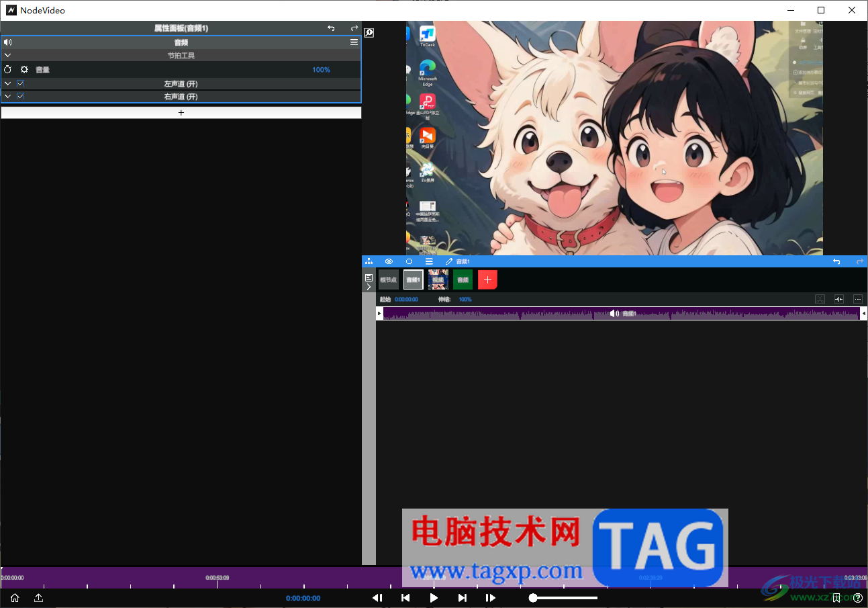Viewport: 868px width, 608px height.
Task: Collapse the 节拍工具 section chevron
Action: point(7,56)
